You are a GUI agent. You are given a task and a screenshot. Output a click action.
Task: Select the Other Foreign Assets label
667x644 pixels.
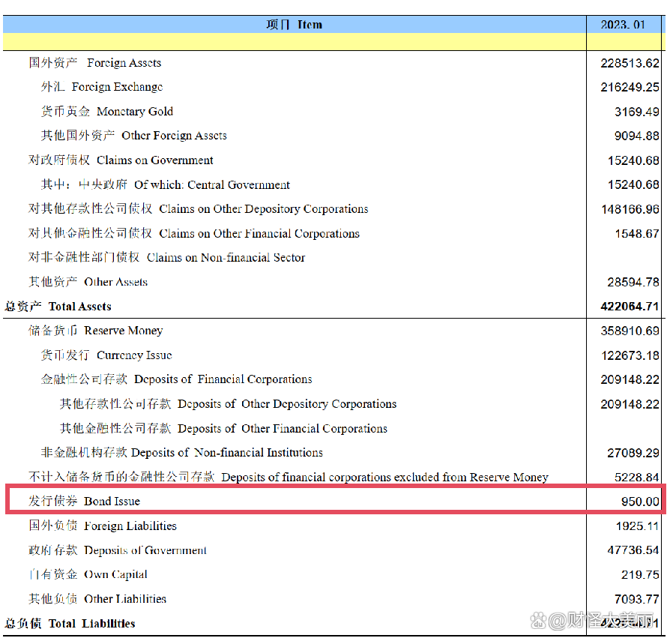(x=133, y=136)
